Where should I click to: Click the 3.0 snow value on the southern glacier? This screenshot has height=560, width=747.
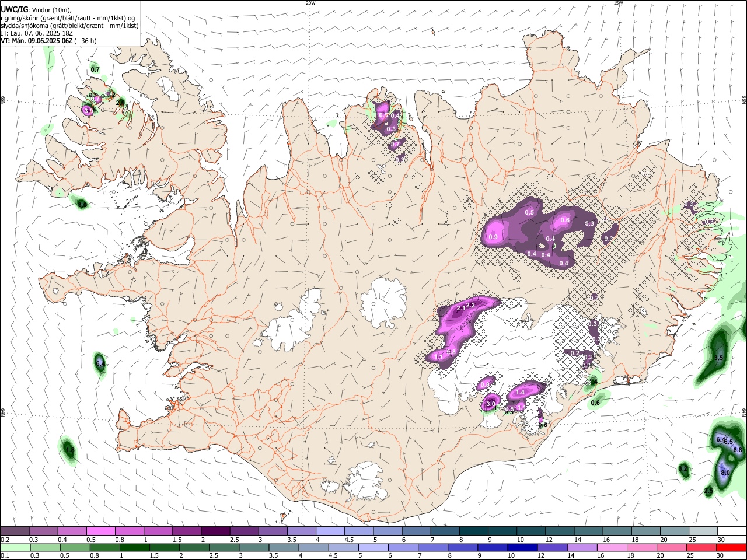pyautogui.click(x=491, y=404)
